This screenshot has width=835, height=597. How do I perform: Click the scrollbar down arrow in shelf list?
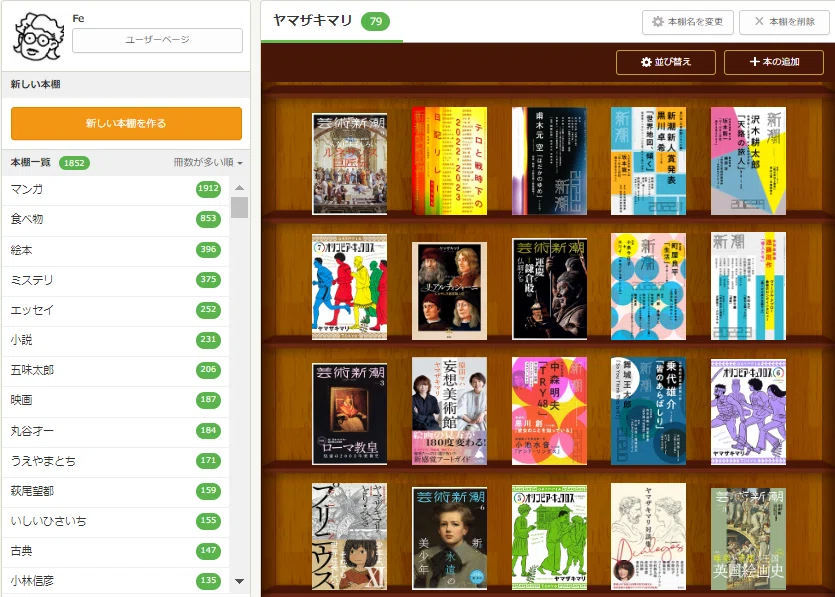240,581
